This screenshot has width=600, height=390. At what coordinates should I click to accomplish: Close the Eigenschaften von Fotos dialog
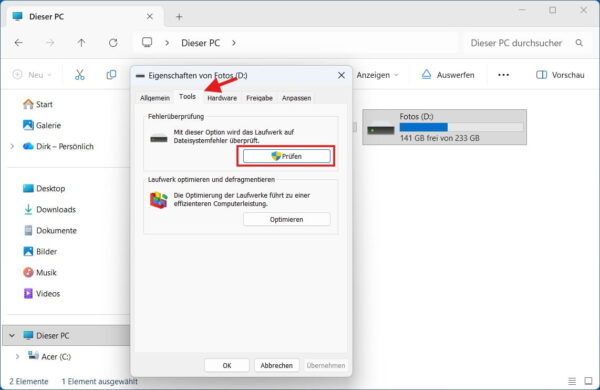click(x=341, y=75)
